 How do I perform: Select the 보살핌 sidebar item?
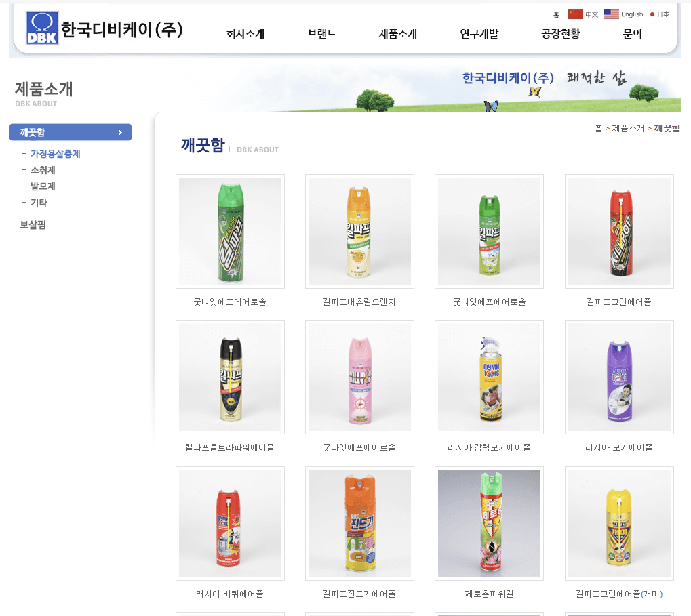click(33, 224)
